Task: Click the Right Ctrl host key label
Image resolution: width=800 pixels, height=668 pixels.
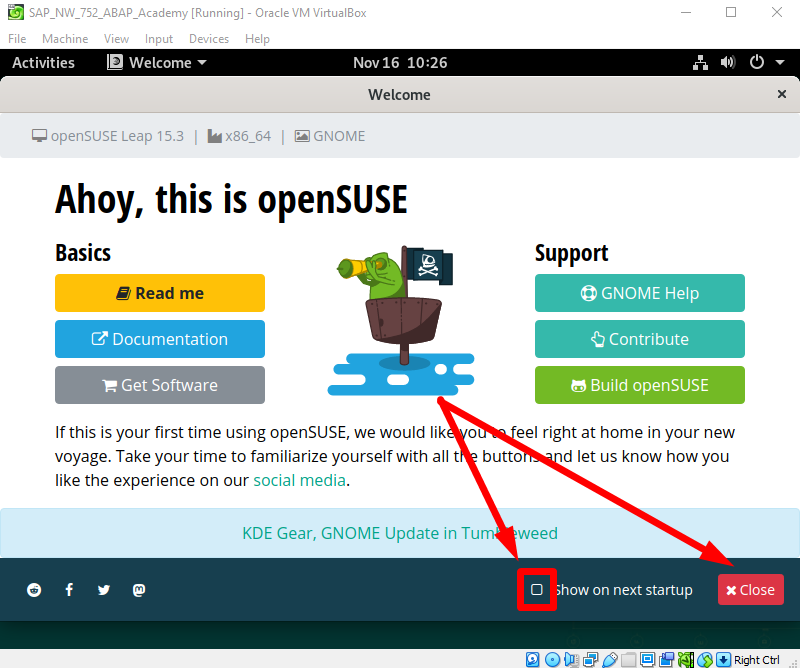Action: coord(757,660)
